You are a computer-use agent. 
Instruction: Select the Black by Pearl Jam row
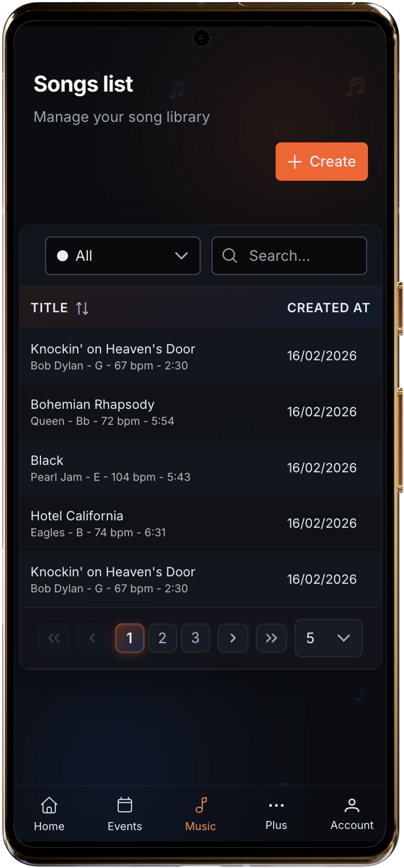point(200,468)
